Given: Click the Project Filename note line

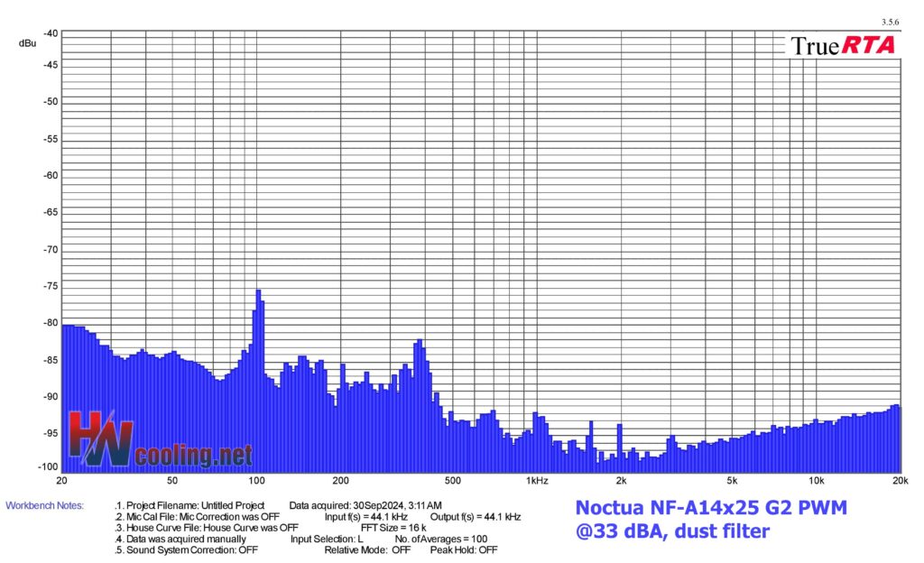Looking at the screenshot, I should [x=190, y=505].
